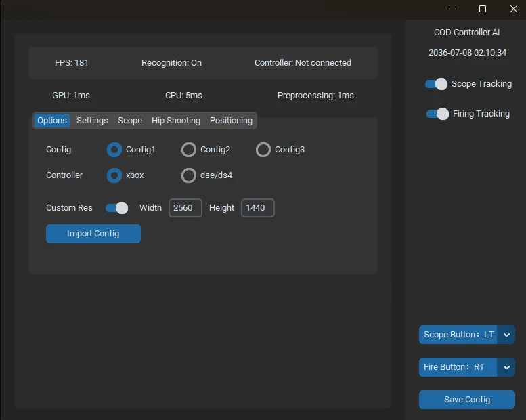The width and height of the screenshot is (526, 420).
Task: Click the CPU: 5ms readout
Action: (x=183, y=96)
